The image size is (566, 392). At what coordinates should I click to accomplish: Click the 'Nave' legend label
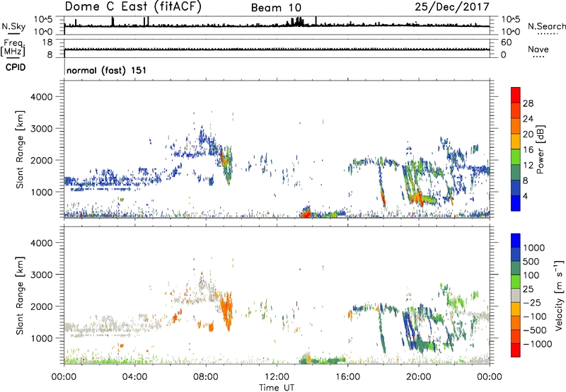tap(538, 49)
